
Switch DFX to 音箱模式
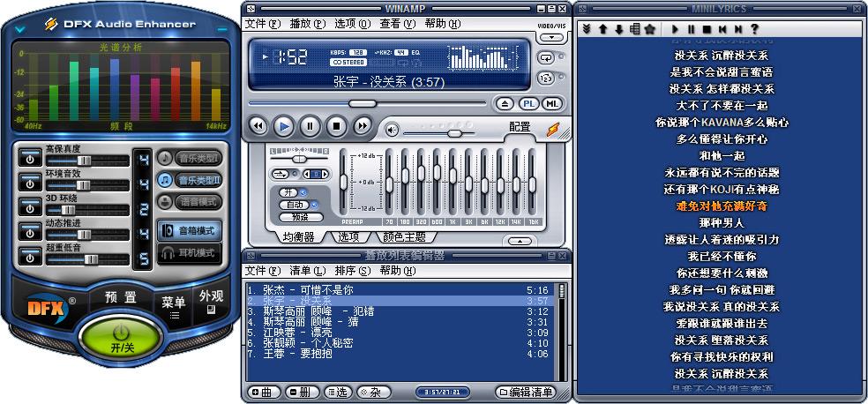[190, 231]
